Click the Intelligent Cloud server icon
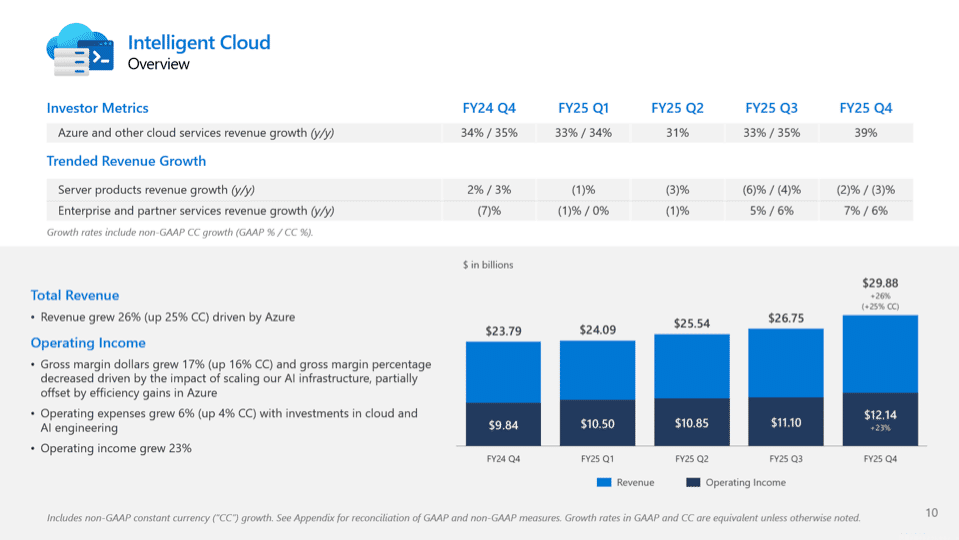Image resolution: width=959 pixels, height=540 pixels. click(80, 50)
